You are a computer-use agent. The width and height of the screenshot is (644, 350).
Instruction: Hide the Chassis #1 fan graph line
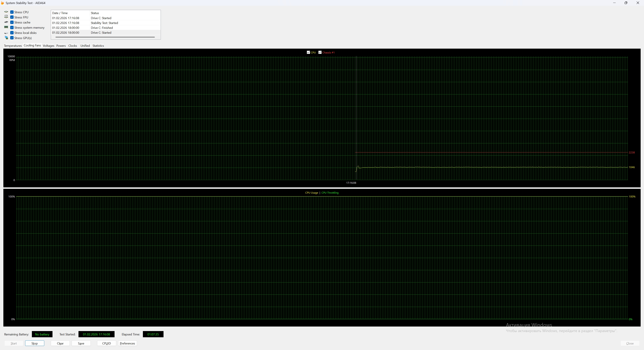click(320, 52)
